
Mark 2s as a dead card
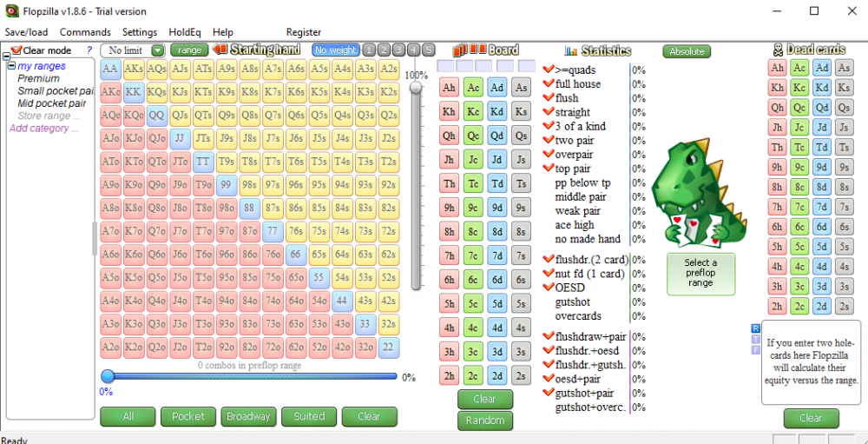coord(844,307)
